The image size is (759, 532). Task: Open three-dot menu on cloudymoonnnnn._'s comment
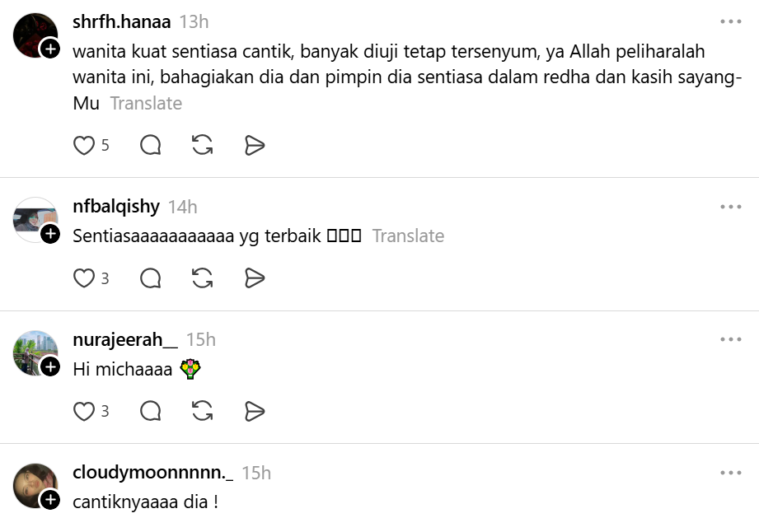click(731, 473)
